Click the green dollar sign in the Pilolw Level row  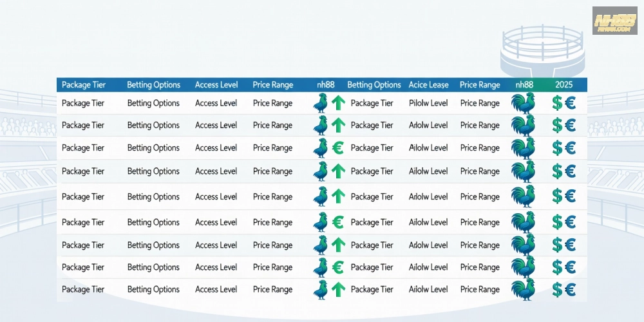[557, 103]
